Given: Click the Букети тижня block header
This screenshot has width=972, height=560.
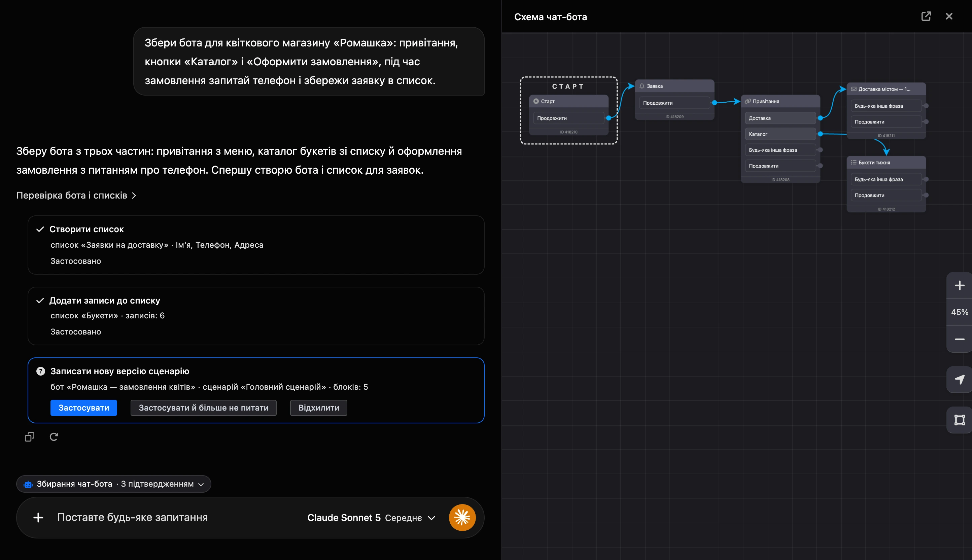Looking at the screenshot, I should (x=886, y=162).
